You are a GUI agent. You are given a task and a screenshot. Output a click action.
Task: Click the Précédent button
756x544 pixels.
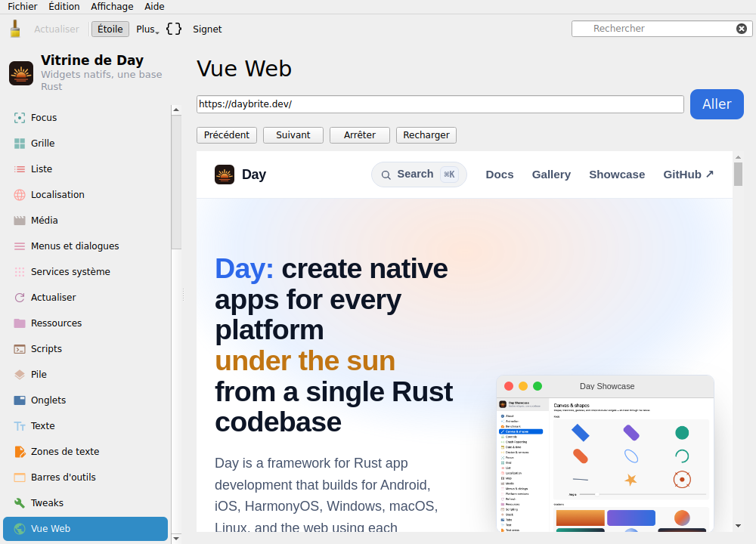227,135
